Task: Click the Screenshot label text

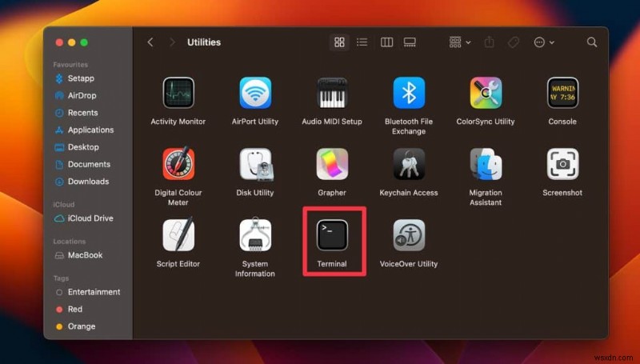Action: 562,193
